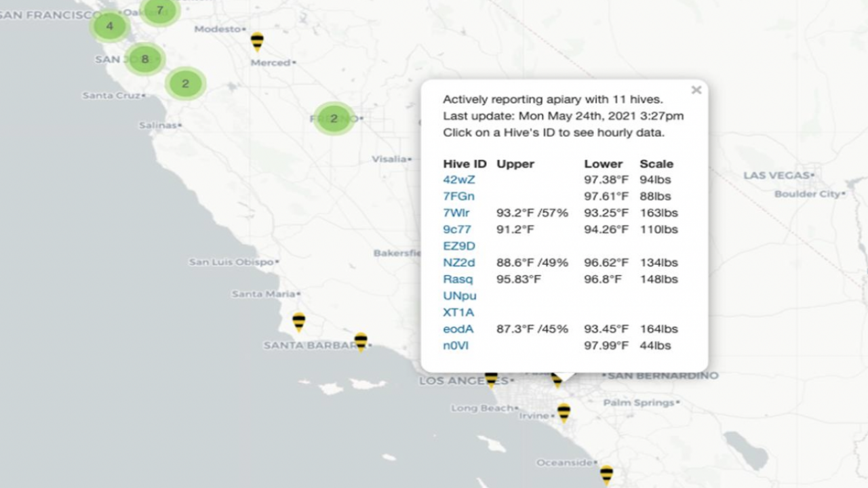
Task: Open hourly data for hive XT1A
Action: pyautogui.click(x=458, y=312)
